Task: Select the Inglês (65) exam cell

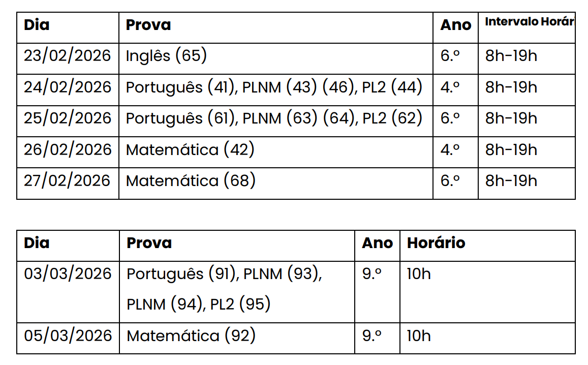Action: coord(166,55)
